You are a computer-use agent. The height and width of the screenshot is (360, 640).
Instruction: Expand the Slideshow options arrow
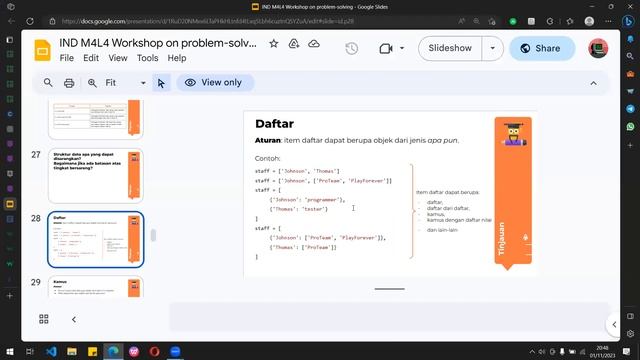coord(493,48)
